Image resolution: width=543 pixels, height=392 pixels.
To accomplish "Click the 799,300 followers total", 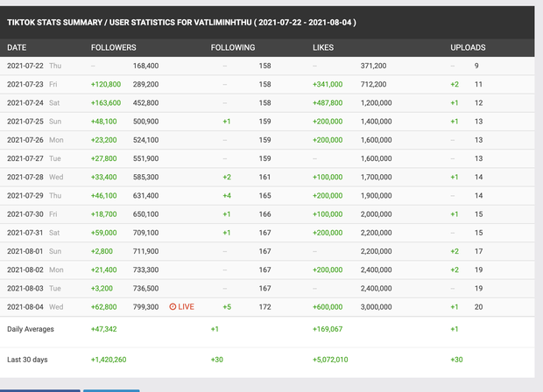I will (145, 307).
